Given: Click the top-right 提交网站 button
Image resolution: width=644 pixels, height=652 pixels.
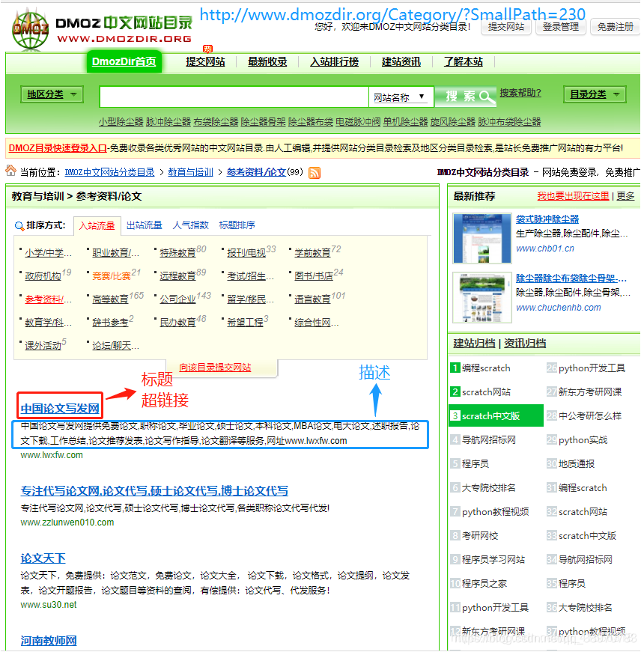Looking at the screenshot, I should 506,27.
